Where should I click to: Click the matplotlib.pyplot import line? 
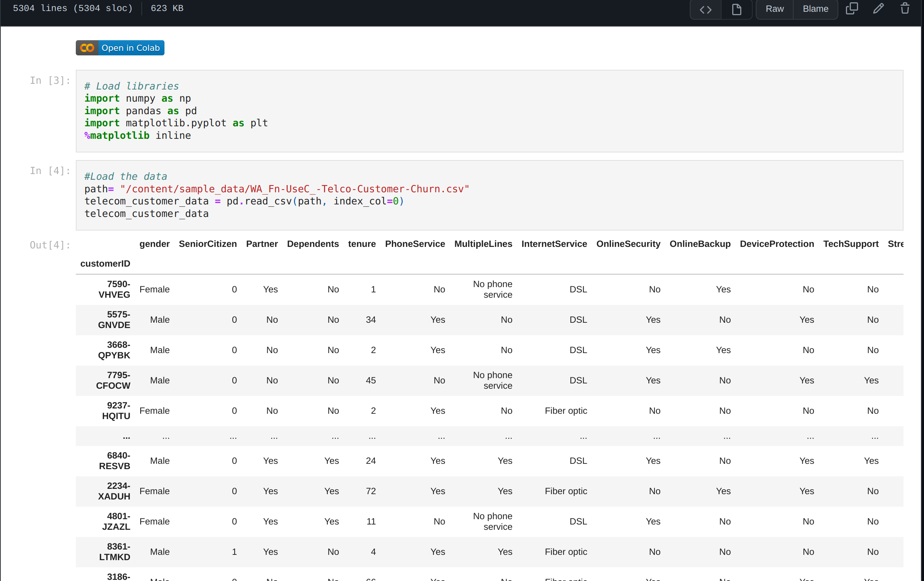tap(176, 123)
